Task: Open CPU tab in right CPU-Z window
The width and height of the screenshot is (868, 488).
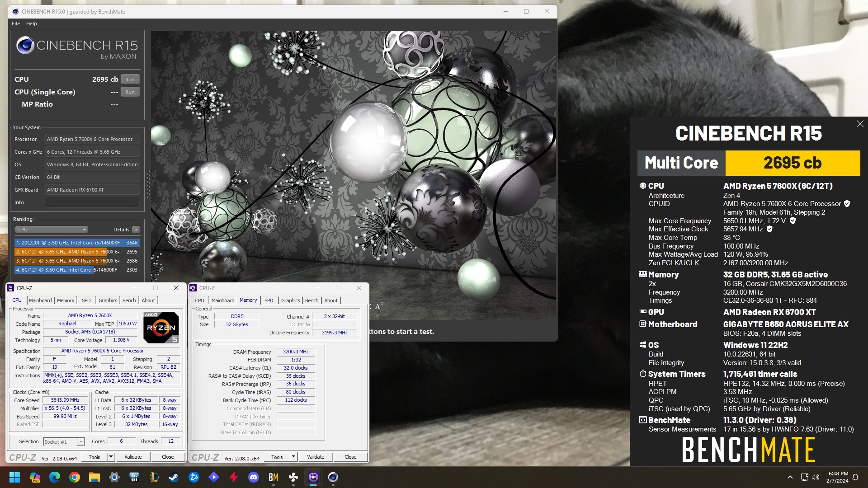Action: (x=200, y=300)
